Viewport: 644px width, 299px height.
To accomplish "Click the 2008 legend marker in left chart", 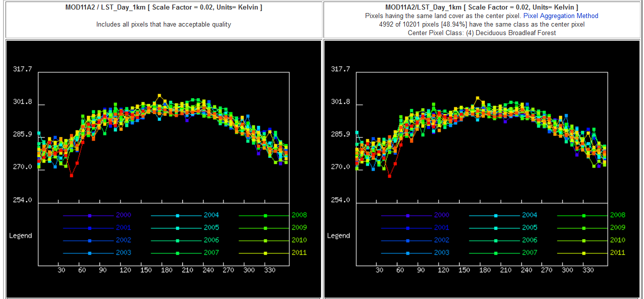I will coord(265,216).
